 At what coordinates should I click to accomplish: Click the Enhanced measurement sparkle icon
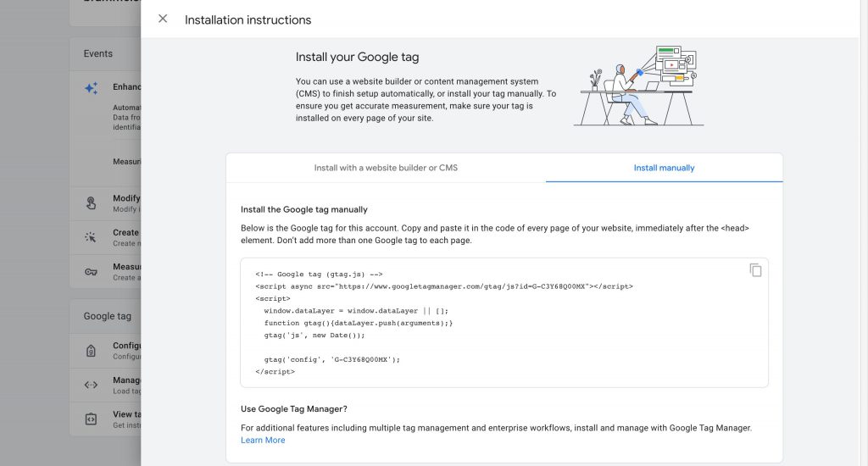pos(92,88)
